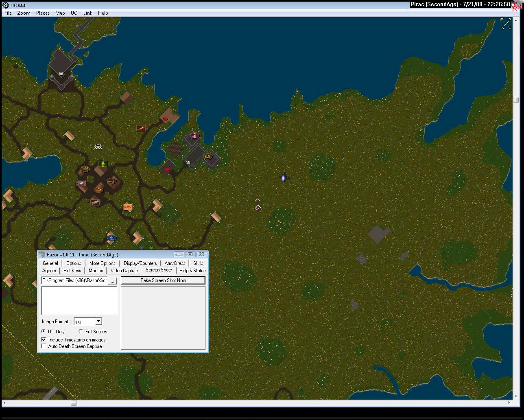Click the glowing blue moongate marker
Viewport: 524px width, 420px height.
tap(283, 178)
